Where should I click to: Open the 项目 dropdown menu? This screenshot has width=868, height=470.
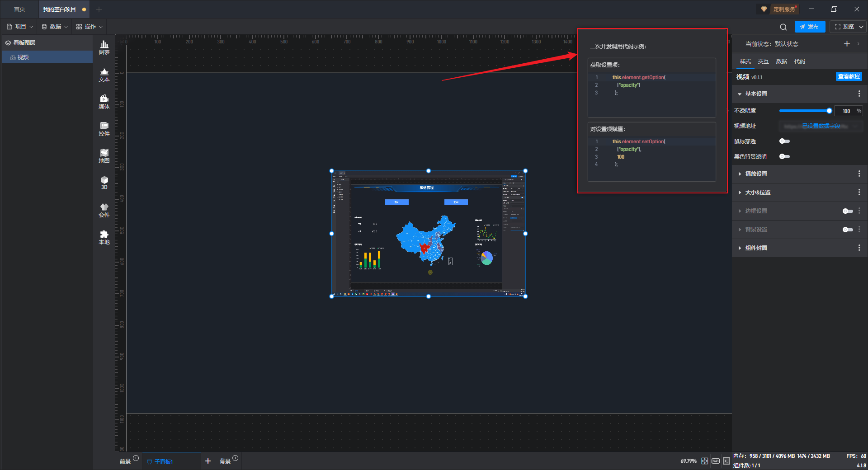point(20,27)
